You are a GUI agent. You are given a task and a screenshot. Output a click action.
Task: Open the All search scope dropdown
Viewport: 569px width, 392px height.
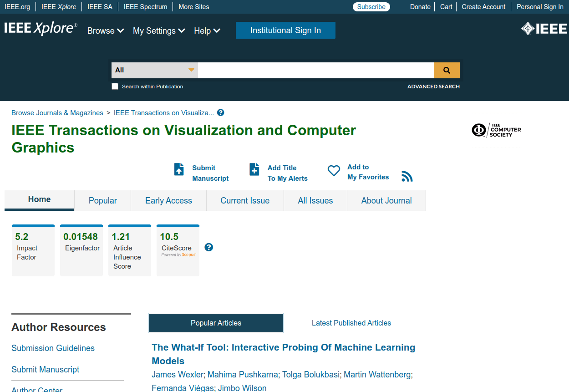click(x=155, y=70)
